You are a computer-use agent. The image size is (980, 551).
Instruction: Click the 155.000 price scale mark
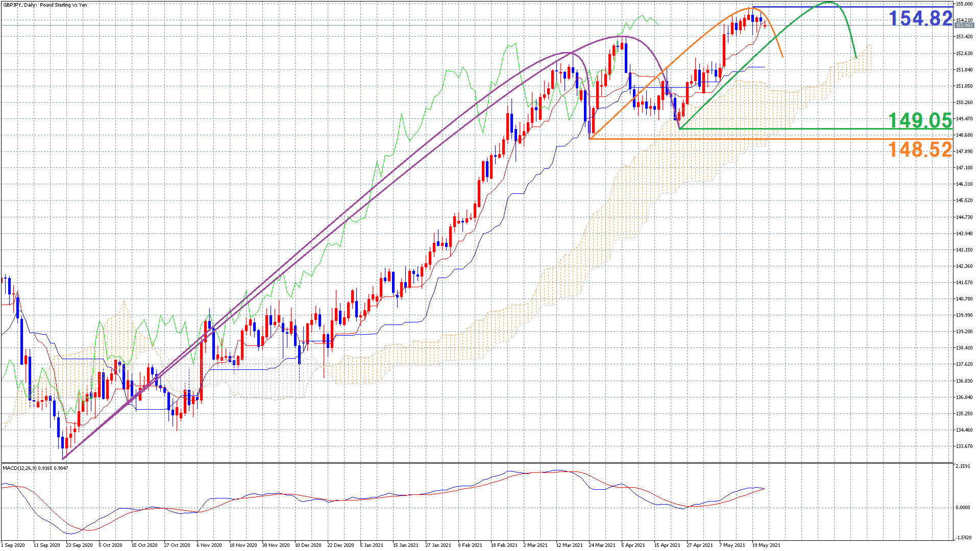(x=964, y=4)
